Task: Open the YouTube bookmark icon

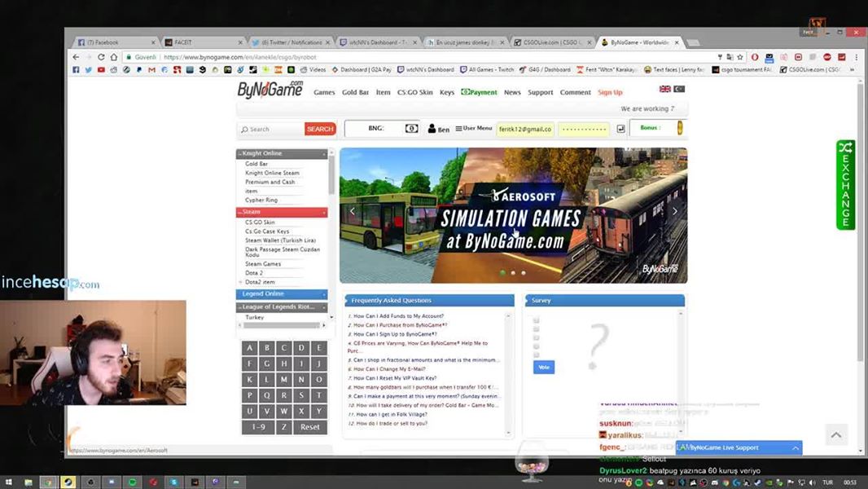Action: (101, 70)
